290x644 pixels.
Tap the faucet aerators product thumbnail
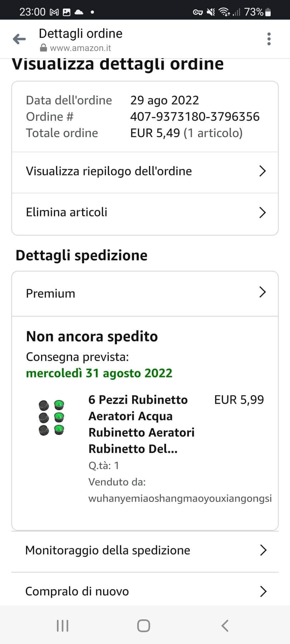click(x=52, y=417)
